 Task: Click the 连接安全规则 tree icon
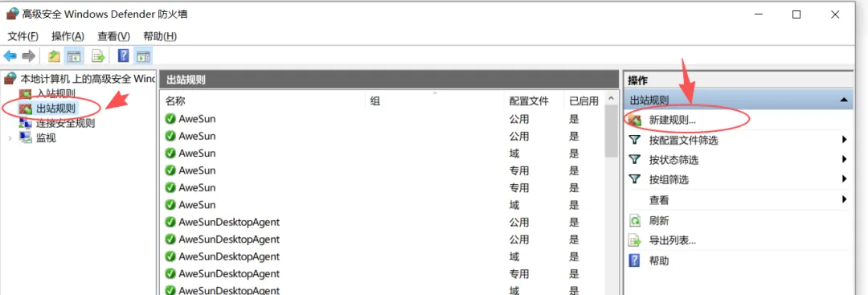tap(26, 123)
